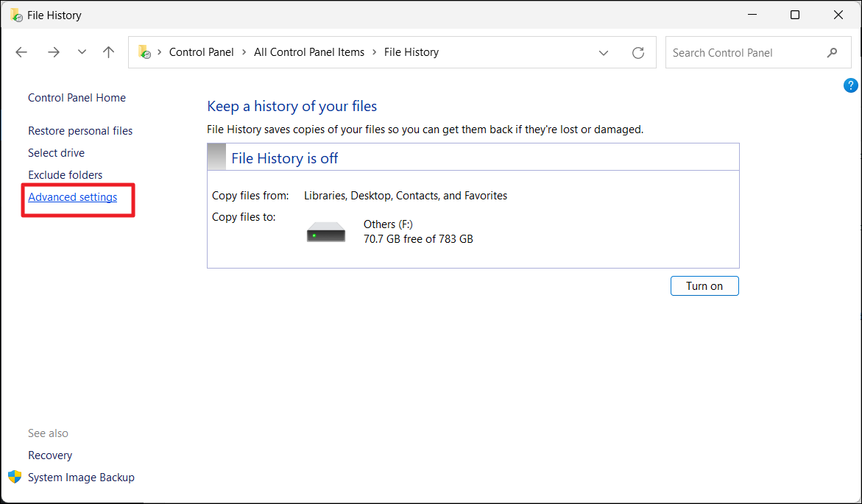Viewport: 862px width, 504px height.
Task: Refresh the File History page
Action: [x=638, y=52]
